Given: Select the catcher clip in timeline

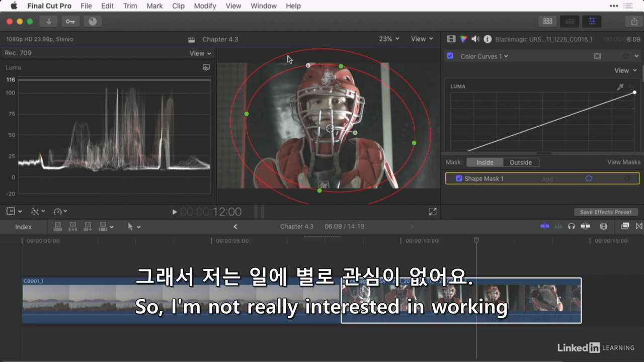Looking at the screenshot, I should (x=461, y=300).
